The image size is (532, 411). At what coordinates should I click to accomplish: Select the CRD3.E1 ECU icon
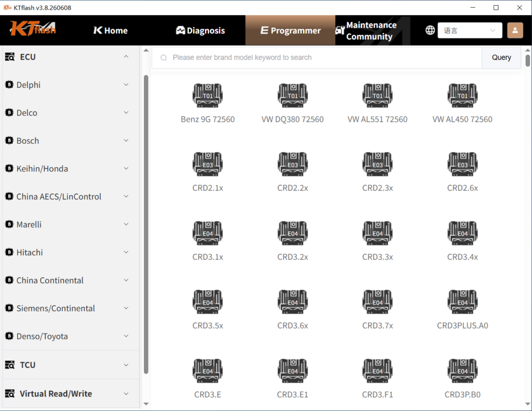click(x=292, y=371)
